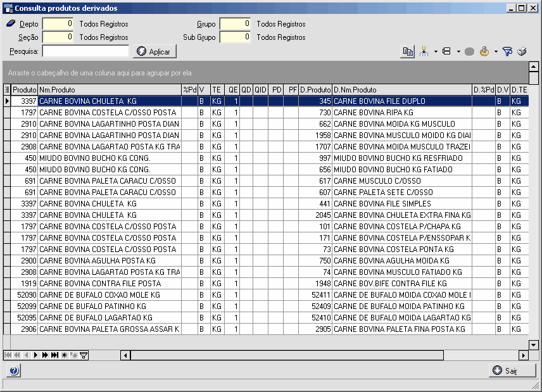This screenshot has height=392, width=542.
Task: Select cell MIUDO BOVINO BUCHO KG RESFRIADO
Action: click(x=401, y=158)
